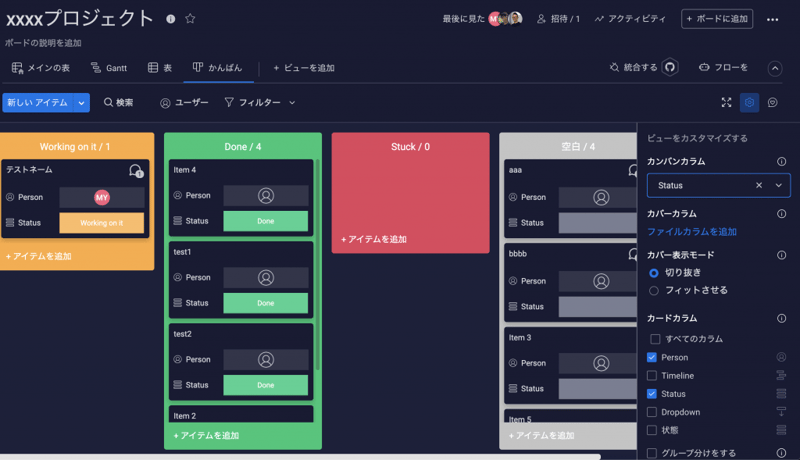The width and height of the screenshot is (800, 460).
Task: Select the フィットさせる cover display option
Action: point(654,290)
